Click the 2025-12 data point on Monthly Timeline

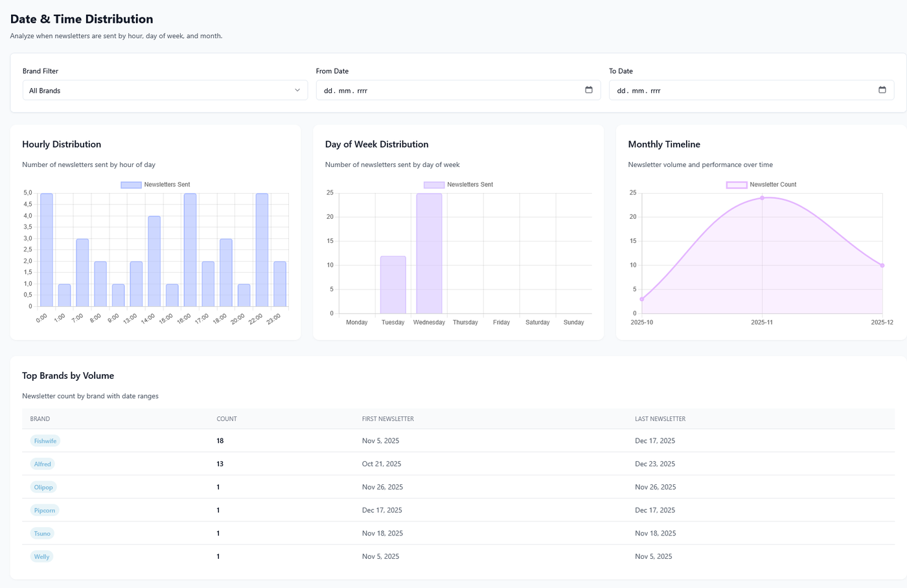882,266
